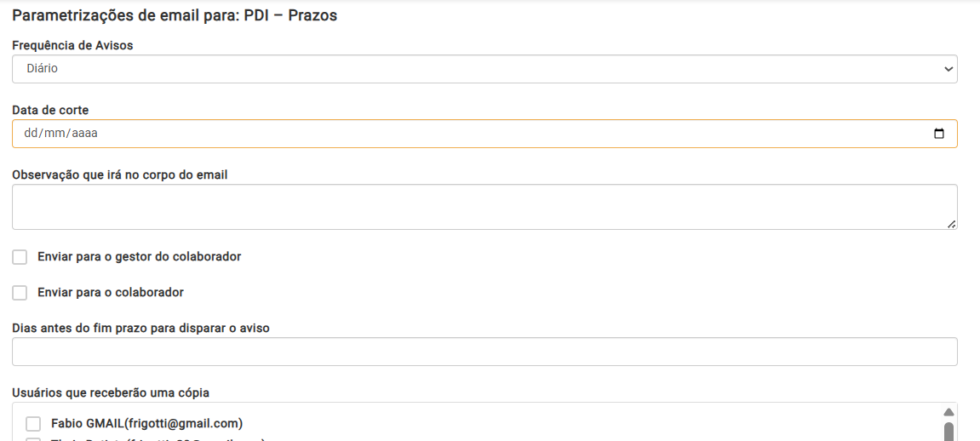Viewport: 980px width, 441px height.
Task: Enable Enviar para o gestor do colaborador checkbox
Action: coord(20,257)
